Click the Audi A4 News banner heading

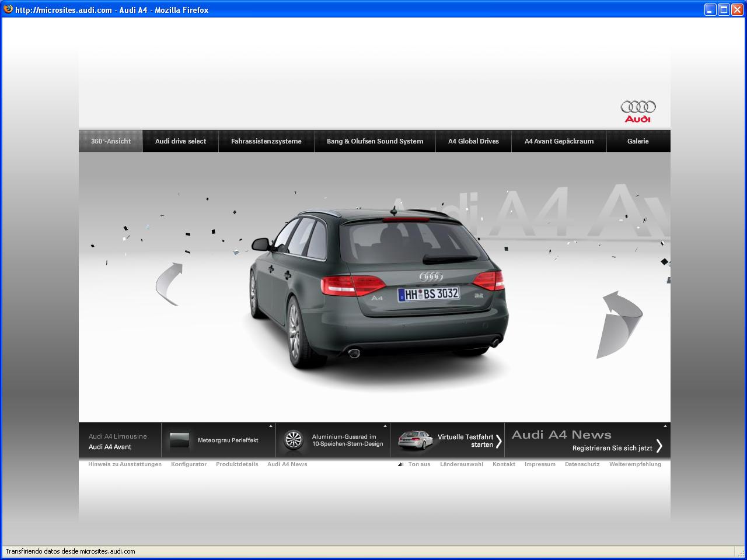pos(561,435)
